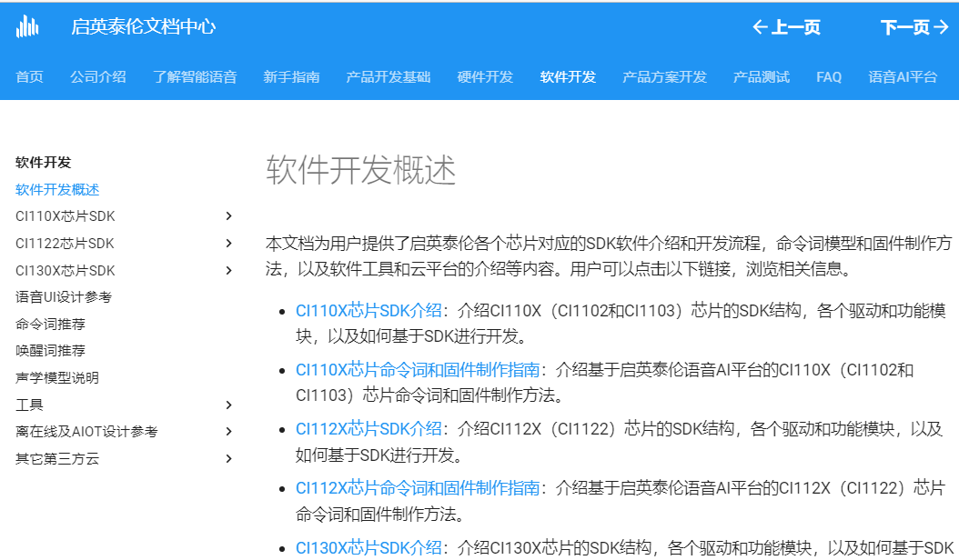Switch to the 公司介绍 tab
959x560 pixels.
98,77
